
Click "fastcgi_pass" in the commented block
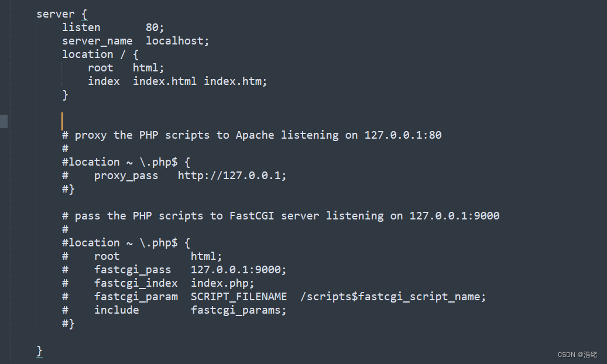132,270
